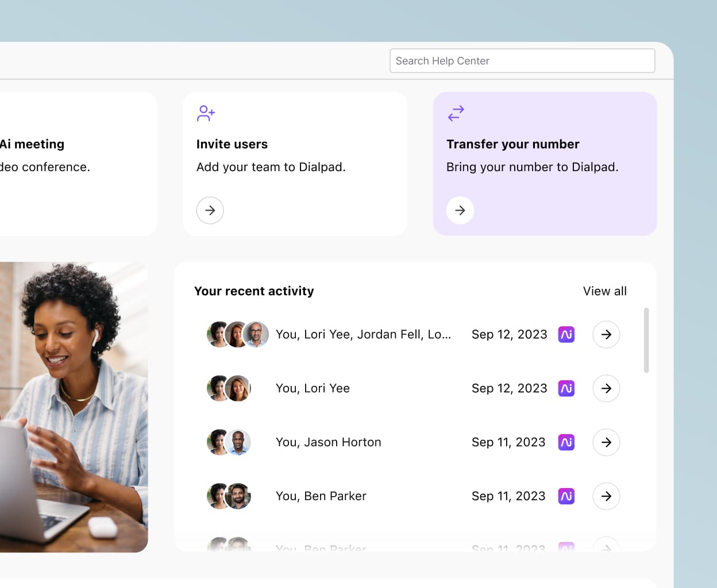This screenshot has height=588, width=717.
Task: Open the Jordan Fell group activity arrow
Action: 606,334
